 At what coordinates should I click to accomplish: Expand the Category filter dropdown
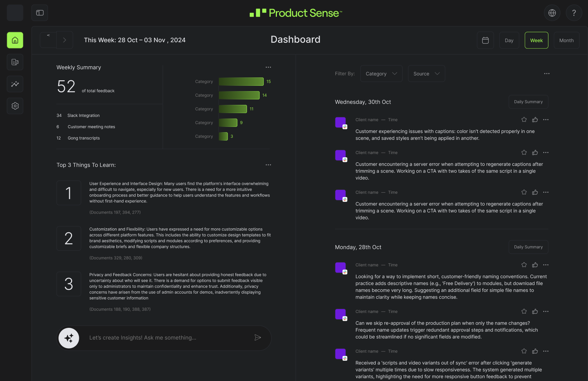381,73
